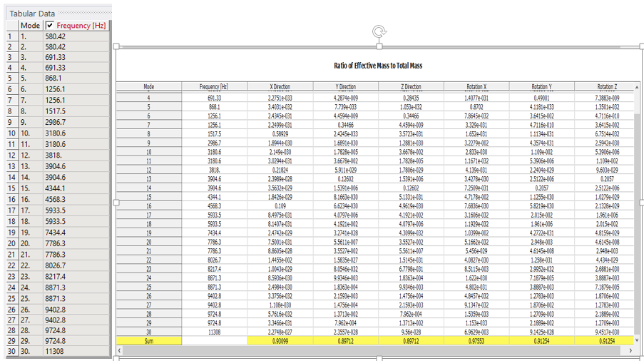Image resolution: width=644 pixels, height=361 pixels.
Task: Select frequency 3818. in Tabular Data
Action: pos(76,156)
